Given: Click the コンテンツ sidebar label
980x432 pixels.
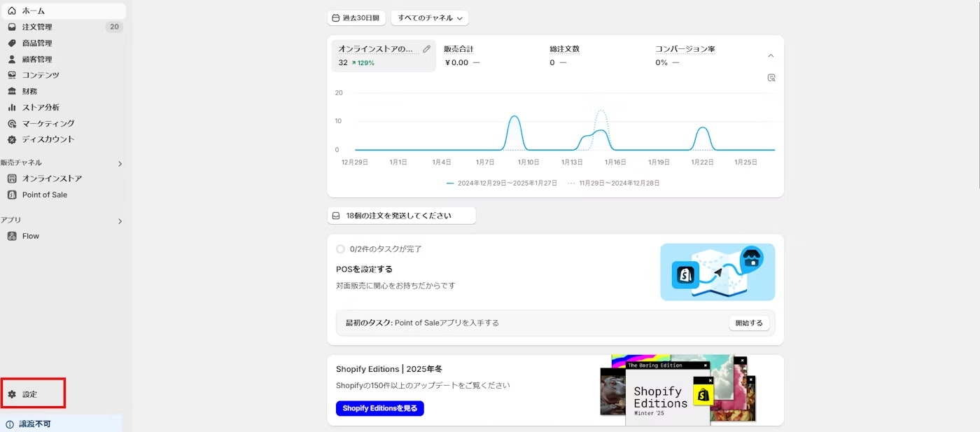Looking at the screenshot, I should click(41, 75).
